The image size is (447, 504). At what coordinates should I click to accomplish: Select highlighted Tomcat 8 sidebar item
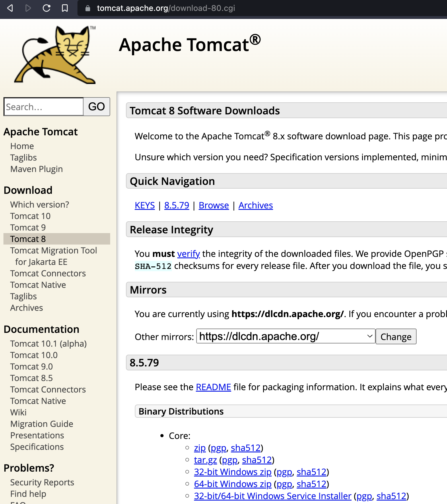coord(57,239)
